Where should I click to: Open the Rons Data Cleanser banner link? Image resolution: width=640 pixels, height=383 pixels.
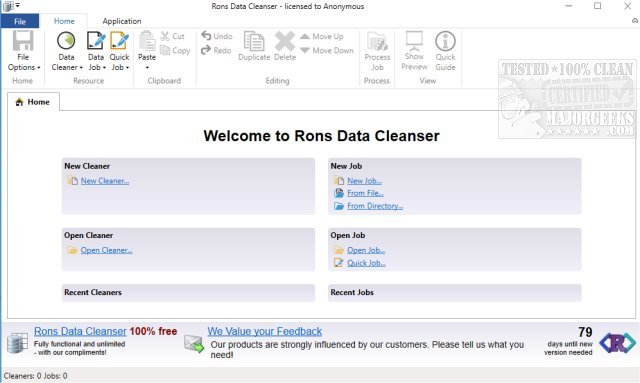(80, 331)
